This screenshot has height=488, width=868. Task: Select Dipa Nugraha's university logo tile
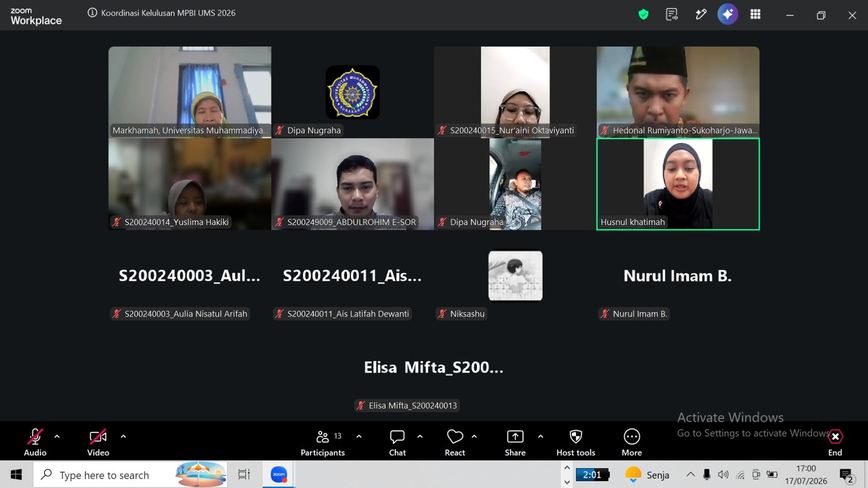click(352, 92)
